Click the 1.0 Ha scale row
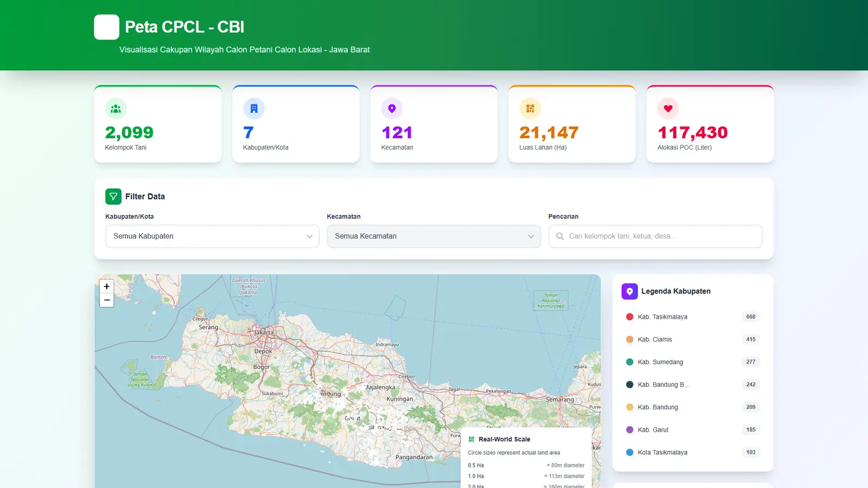This screenshot has width=868, height=488. coord(526,476)
